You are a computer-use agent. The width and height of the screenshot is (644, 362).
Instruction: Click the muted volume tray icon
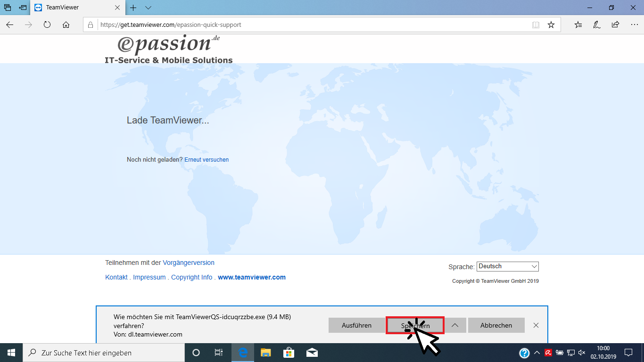pos(582,353)
